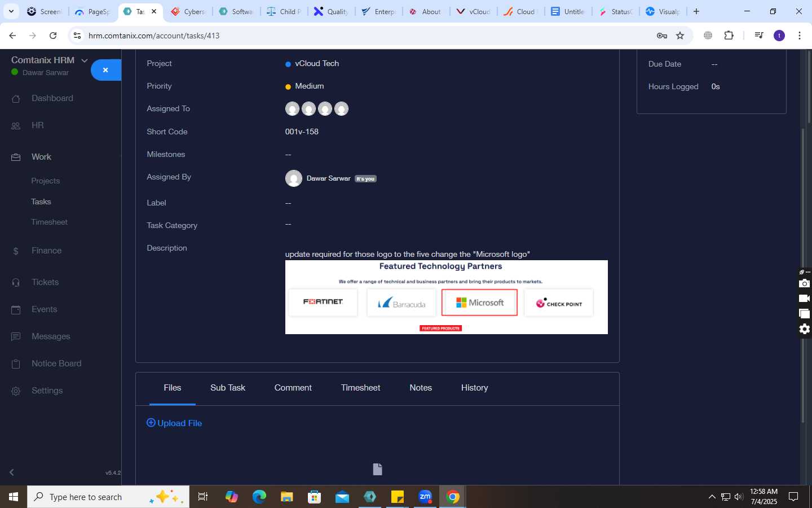Click Dawar Sarwar in Assigned By row
Viewport: 812px width, 508px height.
coord(329,178)
